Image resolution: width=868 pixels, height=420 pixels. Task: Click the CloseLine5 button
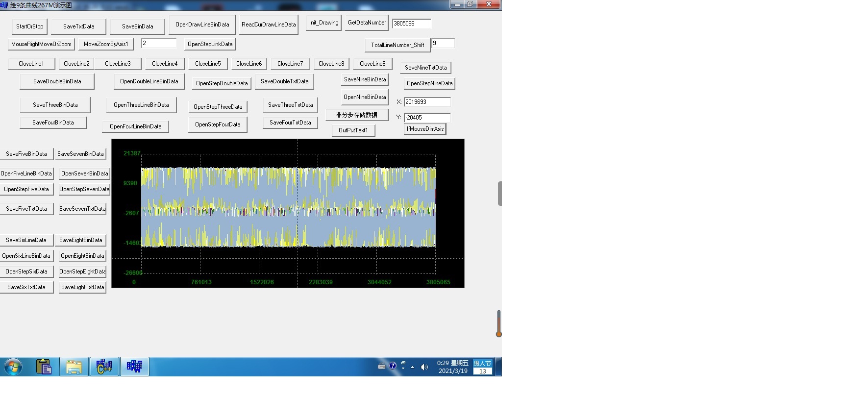208,64
